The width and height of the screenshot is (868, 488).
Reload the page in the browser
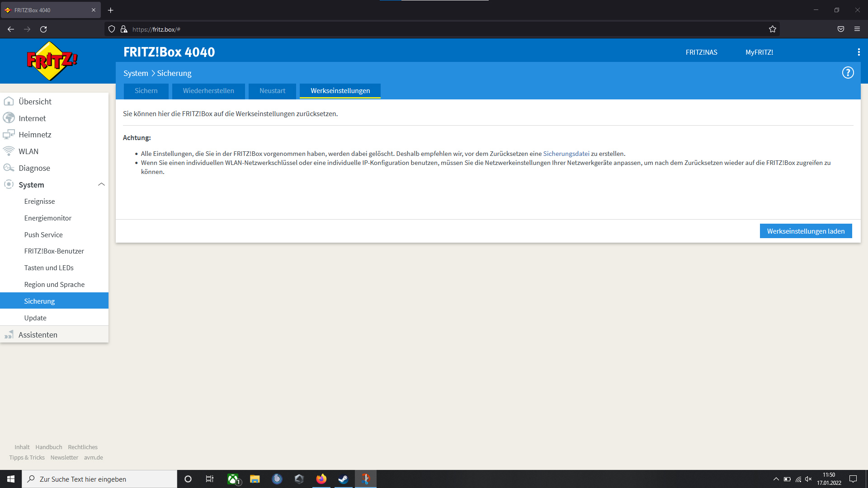pos(43,29)
